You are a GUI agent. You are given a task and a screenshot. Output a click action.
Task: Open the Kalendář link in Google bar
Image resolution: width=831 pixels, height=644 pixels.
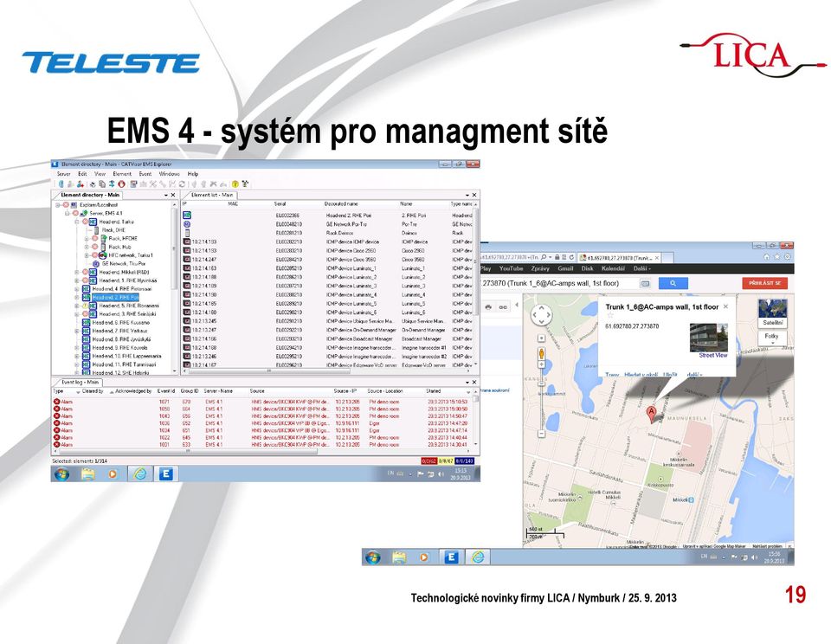pos(613,268)
